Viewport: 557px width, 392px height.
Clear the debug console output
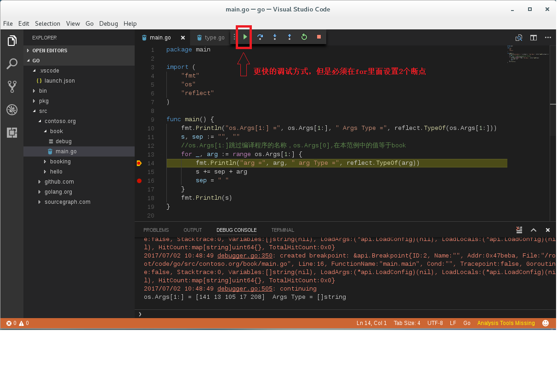[519, 230]
